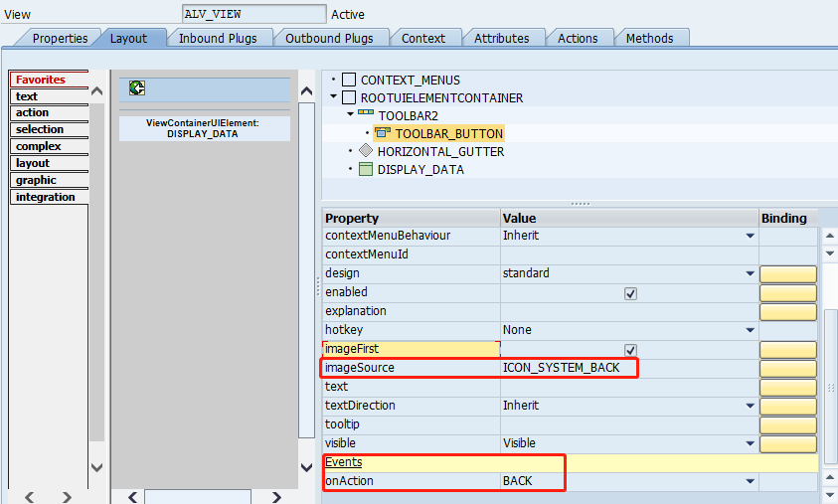Click the preview pane scroll-down arrow
The image size is (838, 504).
306,467
